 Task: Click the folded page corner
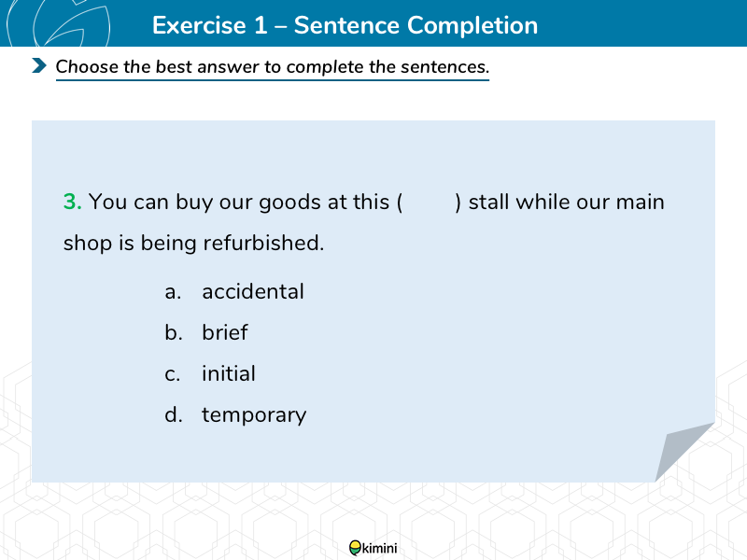(684, 452)
